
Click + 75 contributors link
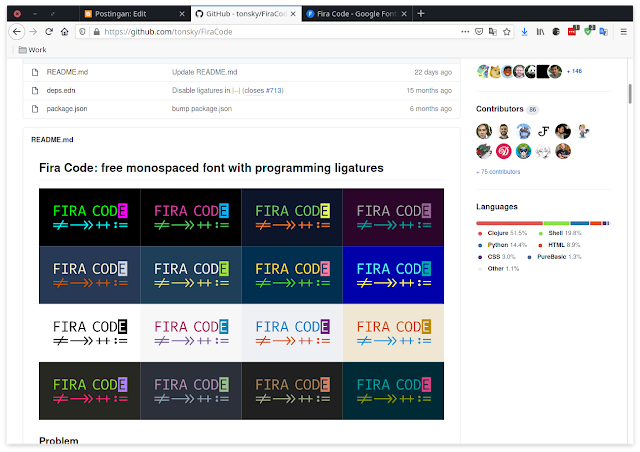[x=498, y=172]
